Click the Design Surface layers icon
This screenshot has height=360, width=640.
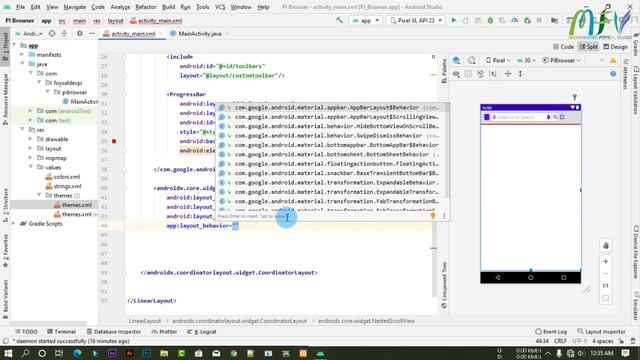(x=456, y=60)
